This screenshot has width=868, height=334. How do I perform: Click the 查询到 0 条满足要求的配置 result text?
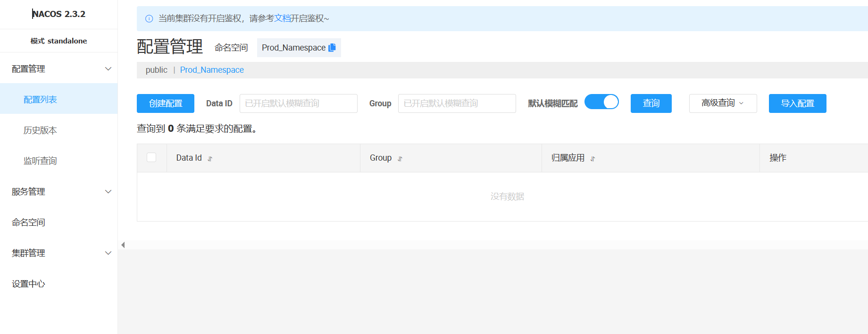(x=198, y=129)
